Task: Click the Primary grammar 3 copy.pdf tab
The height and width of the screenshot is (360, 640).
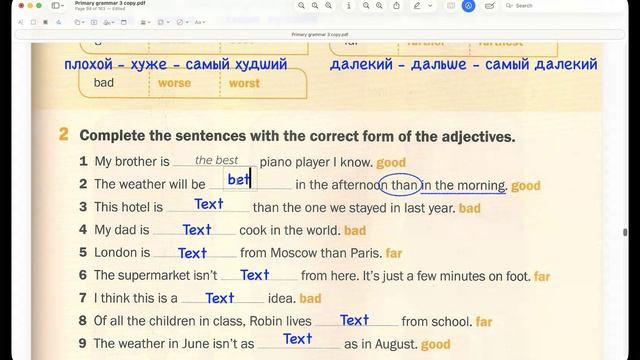Action: 320,35
